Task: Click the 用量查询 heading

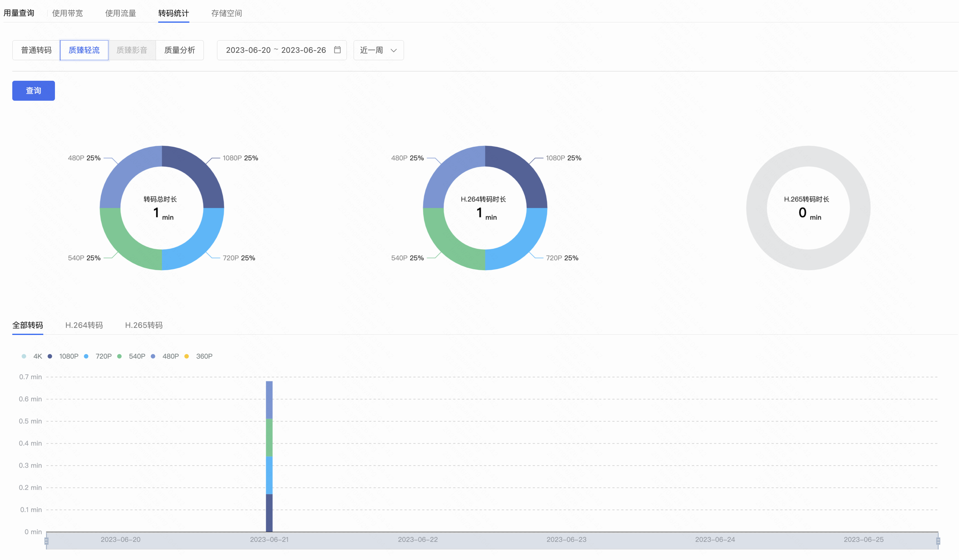Action: tap(19, 13)
